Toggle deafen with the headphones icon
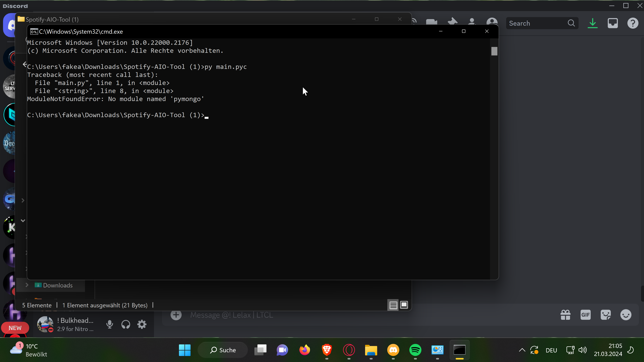Screen dimensions: 644x362 tap(126, 324)
